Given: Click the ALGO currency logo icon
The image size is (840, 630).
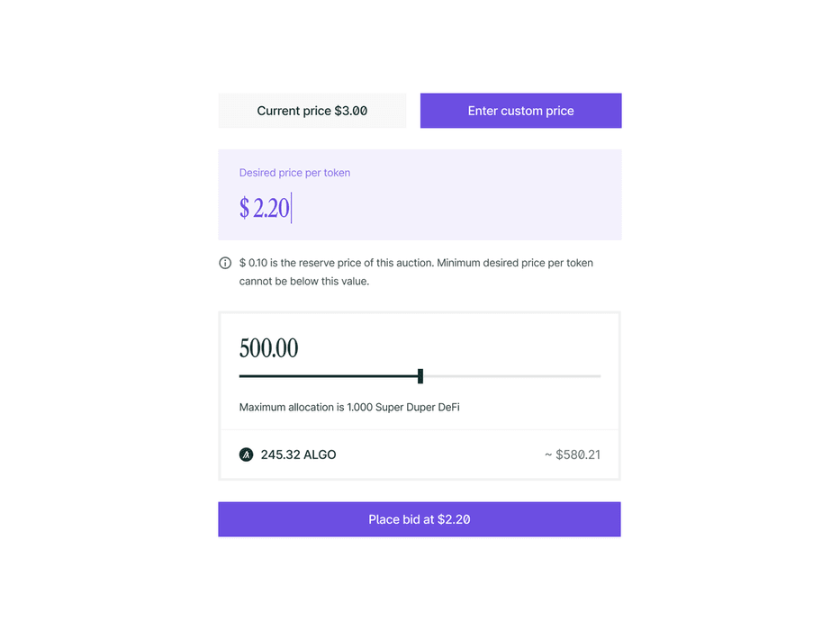Looking at the screenshot, I should (246, 454).
